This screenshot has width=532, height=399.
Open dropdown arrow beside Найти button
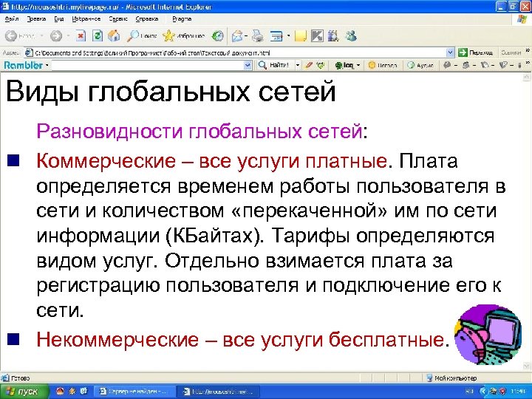[298, 65]
